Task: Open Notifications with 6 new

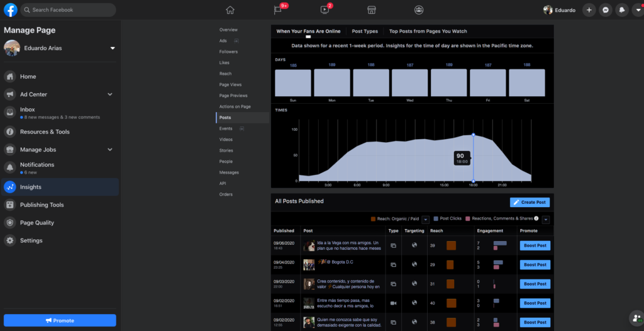Action: [60, 168]
